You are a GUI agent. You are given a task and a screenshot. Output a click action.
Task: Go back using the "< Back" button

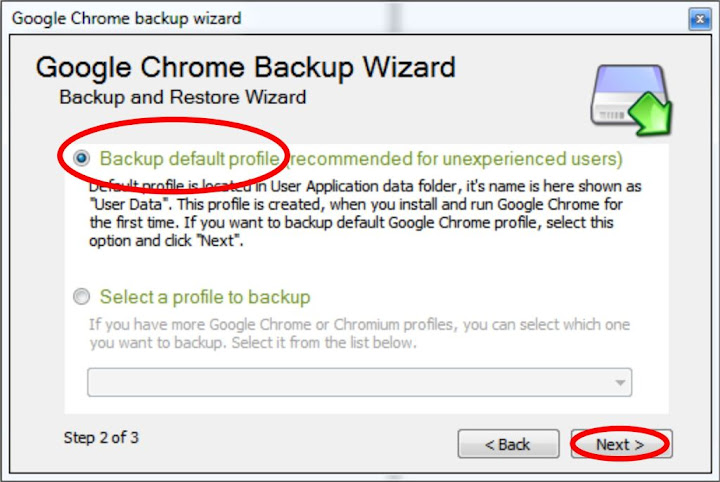tap(508, 444)
